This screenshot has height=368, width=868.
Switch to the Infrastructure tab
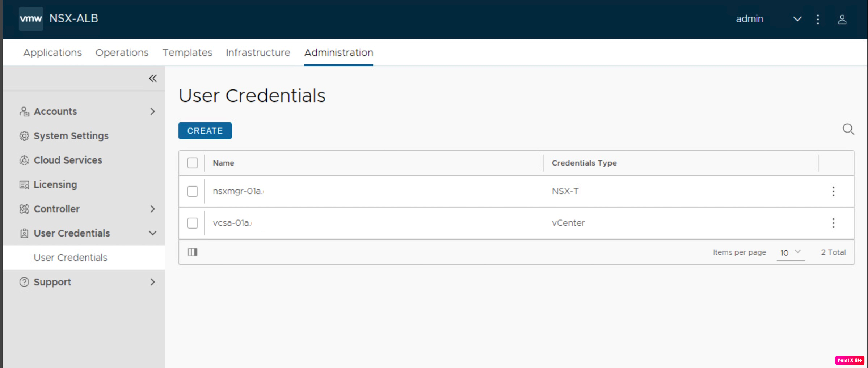click(258, 53)
